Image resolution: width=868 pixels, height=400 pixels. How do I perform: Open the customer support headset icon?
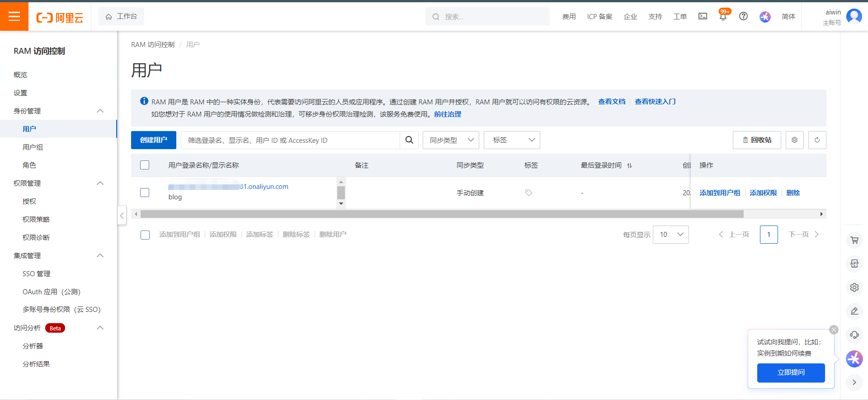(x=854, y=335)
